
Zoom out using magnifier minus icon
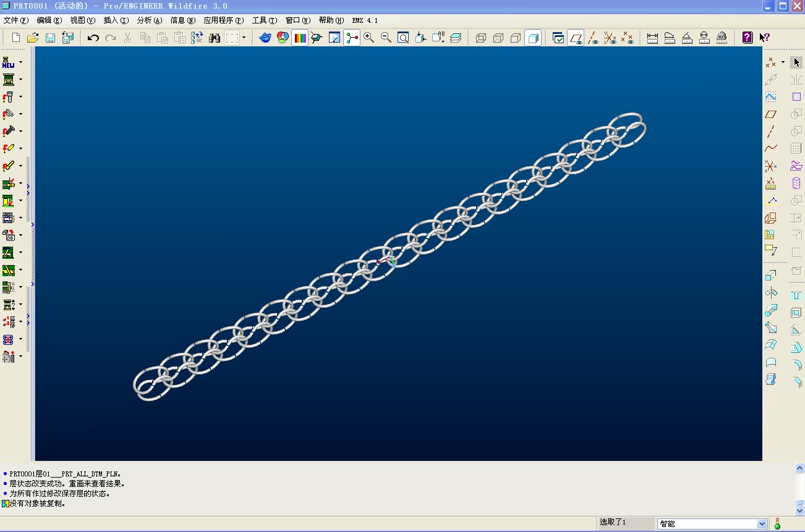click(x=386, y=38)
